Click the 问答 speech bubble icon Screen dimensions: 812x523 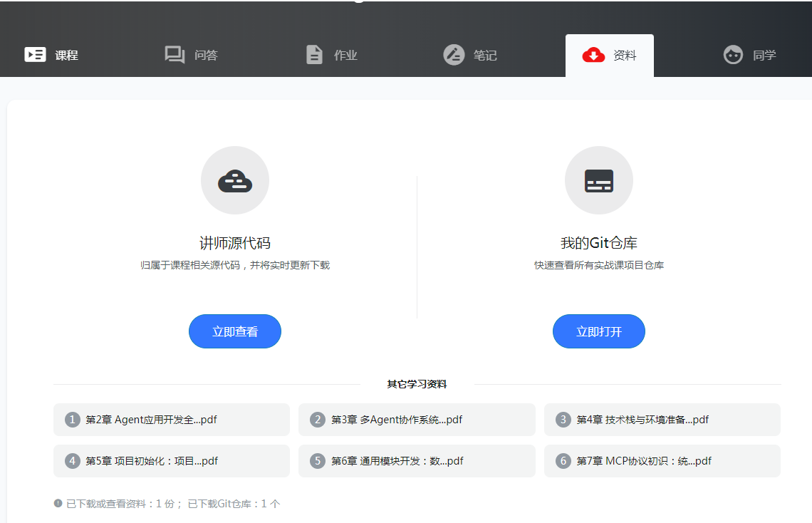coord(175,54)
